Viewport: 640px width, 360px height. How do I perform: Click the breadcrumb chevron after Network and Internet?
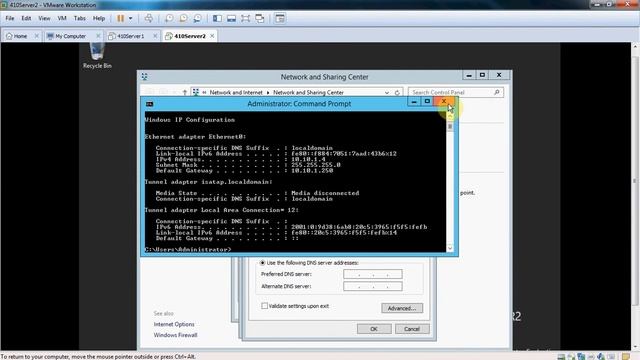(268, 93)
